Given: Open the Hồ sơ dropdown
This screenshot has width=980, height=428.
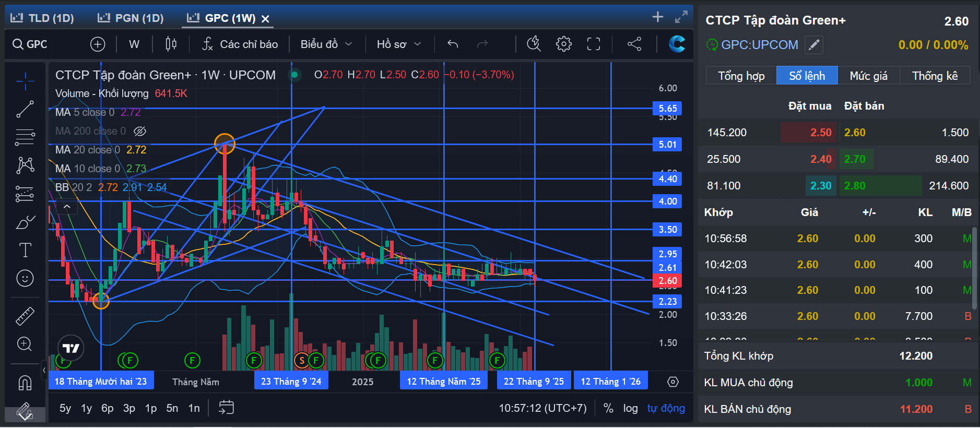Looking at the screenshot, I should [x=399, y=44].
